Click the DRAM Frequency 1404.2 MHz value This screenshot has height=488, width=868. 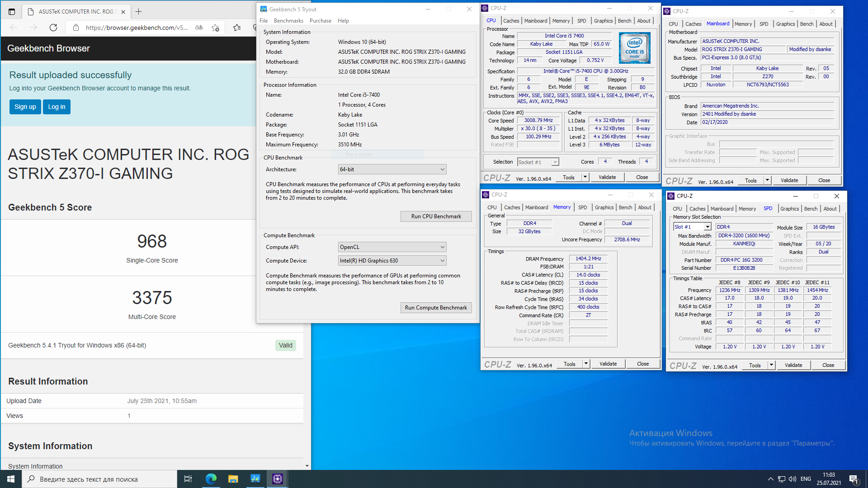coord(588,259)
